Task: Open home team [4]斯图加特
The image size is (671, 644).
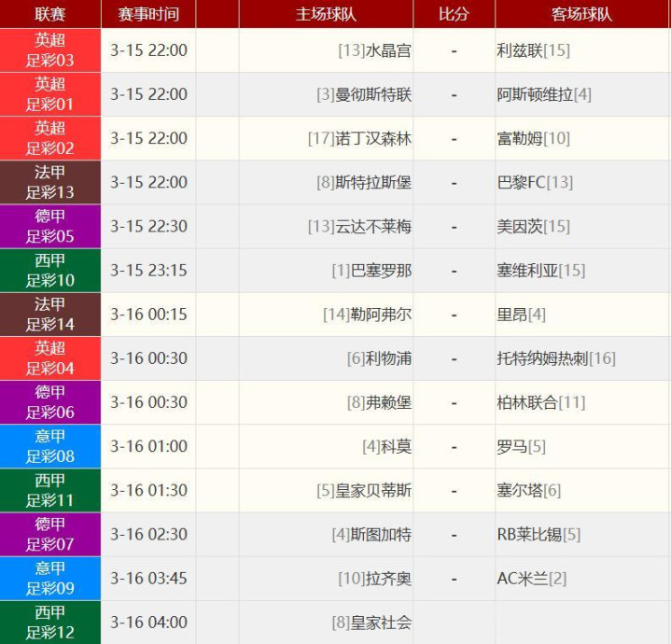Action: pyautogui.click(x=371, y=535)
